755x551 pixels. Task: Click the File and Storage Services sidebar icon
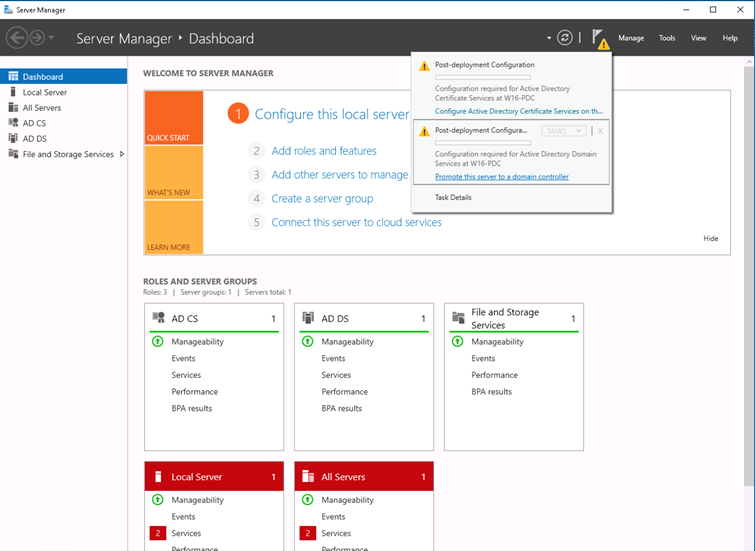coord(13,154)
